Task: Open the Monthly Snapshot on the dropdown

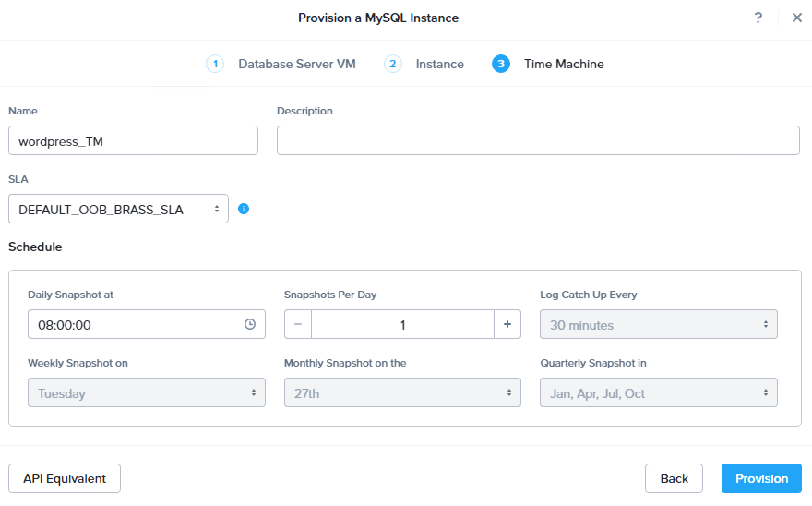Action: click(x=402, y=393)
